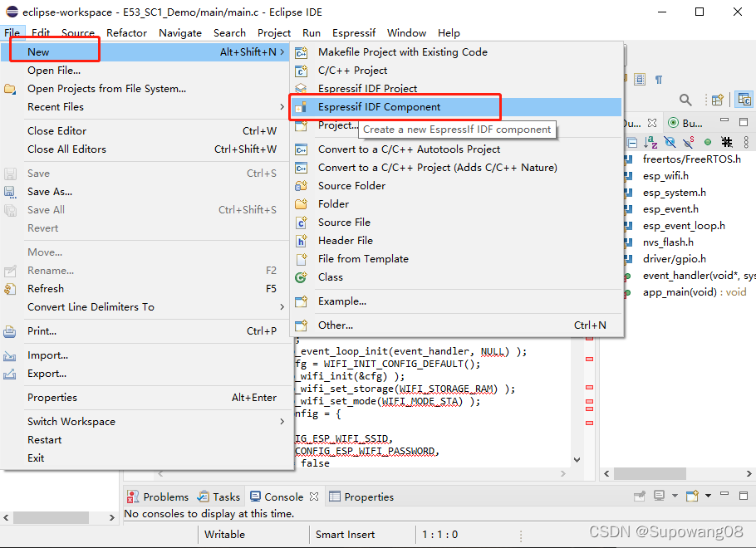Select Source Folder in New submenu
Viewport: 756px width, 548px height.
click(456, 186)
